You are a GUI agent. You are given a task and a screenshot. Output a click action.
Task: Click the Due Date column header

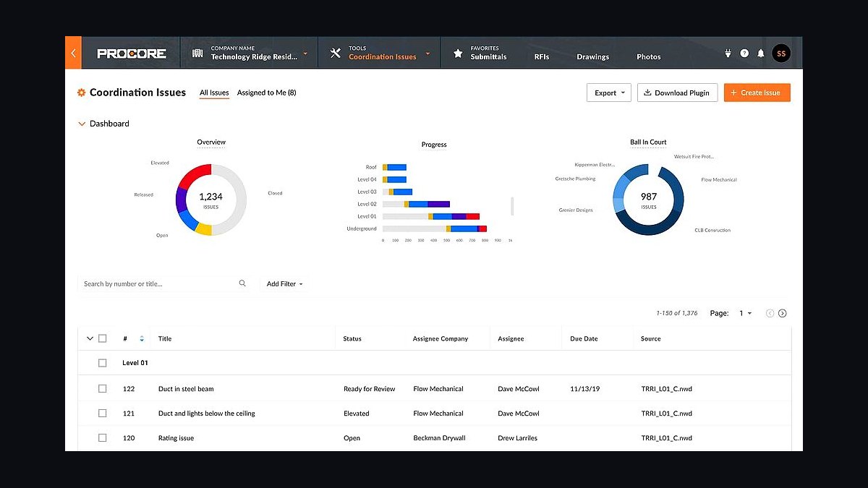tap(584, 338)
